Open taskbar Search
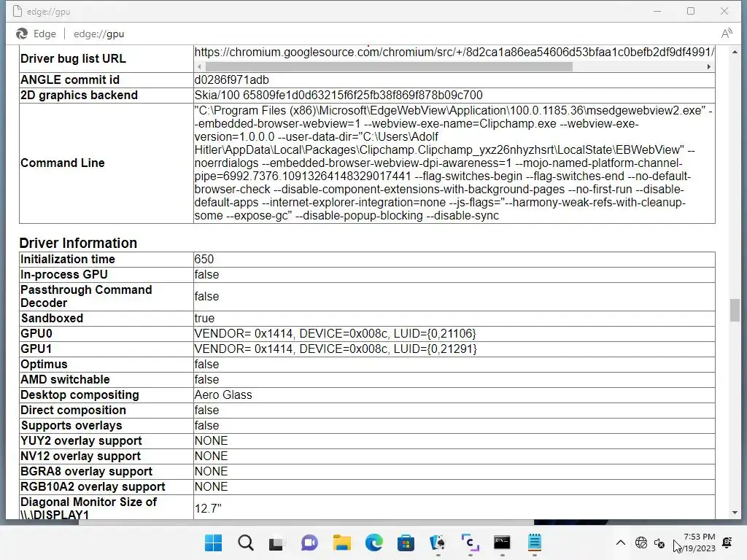Viewport: 747px width, 560px height. (246, 542)
